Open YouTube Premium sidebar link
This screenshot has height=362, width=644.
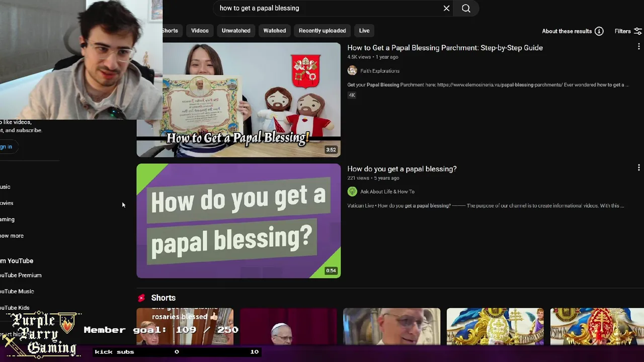pos(21,275)
